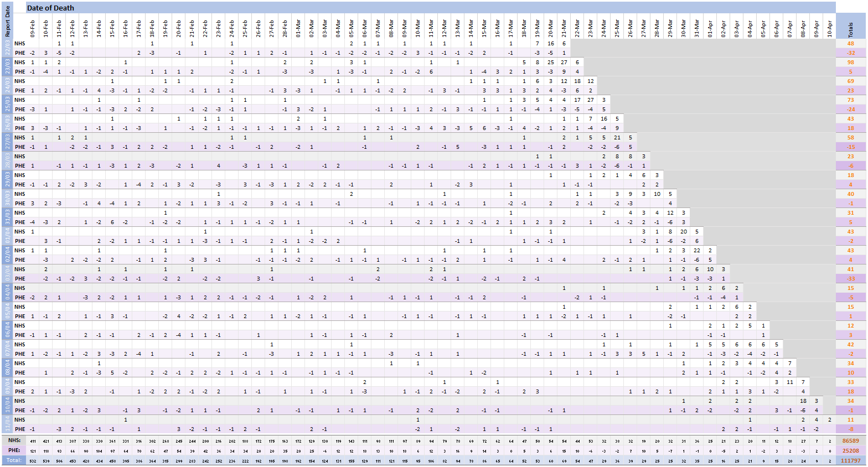This screenshot has width=868, height=467.
Task: Click the 'Total:' summary row label
Action: pos(14,460)
